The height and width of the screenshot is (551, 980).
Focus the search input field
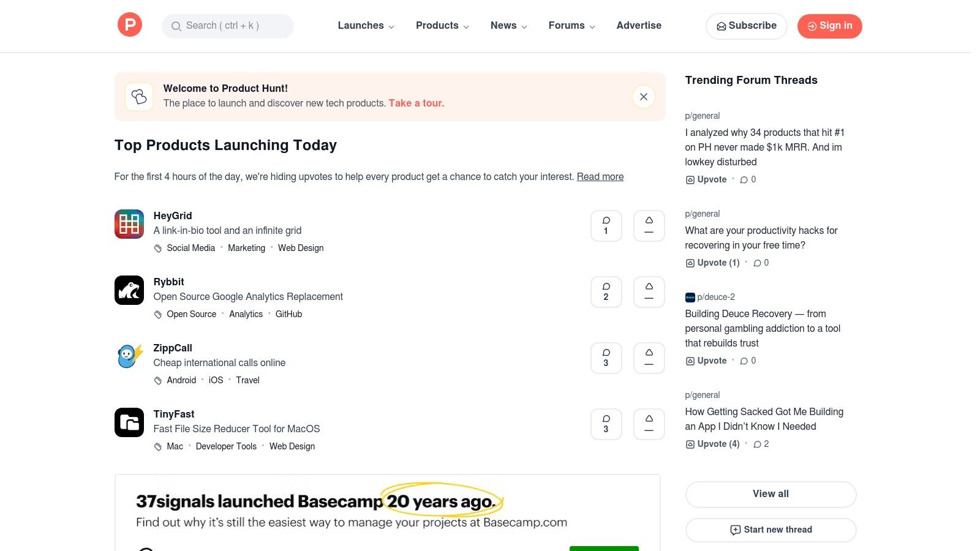click(227, 26)
